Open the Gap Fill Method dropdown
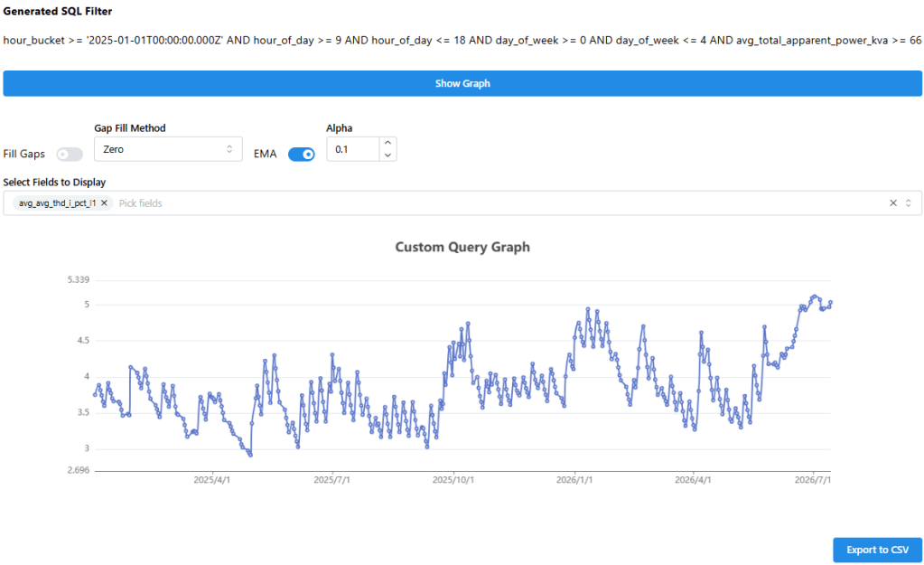 168,149
